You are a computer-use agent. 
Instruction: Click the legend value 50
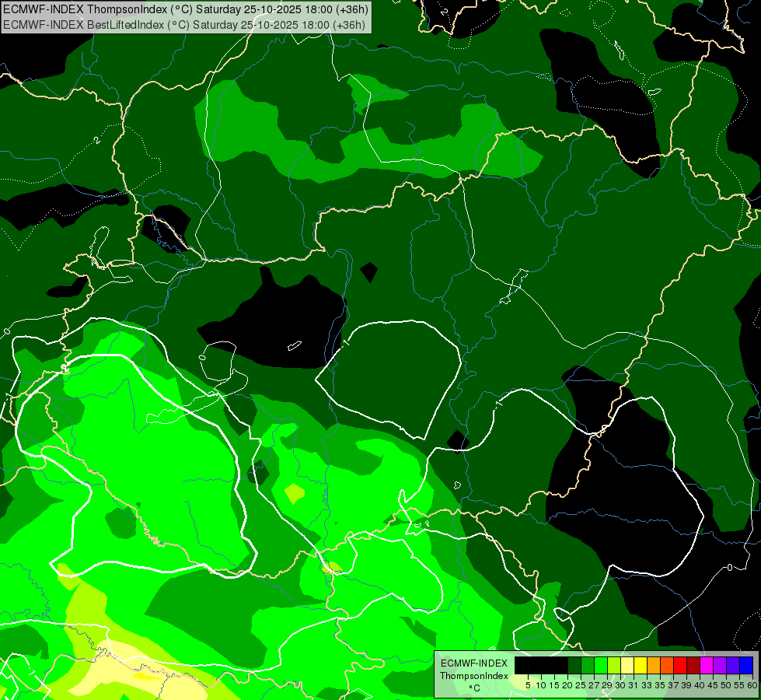[726, 685]
